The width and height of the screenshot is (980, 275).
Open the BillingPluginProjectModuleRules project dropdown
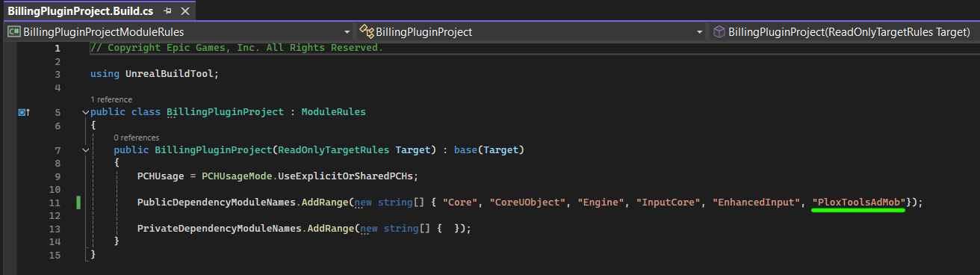pos(179,32)
